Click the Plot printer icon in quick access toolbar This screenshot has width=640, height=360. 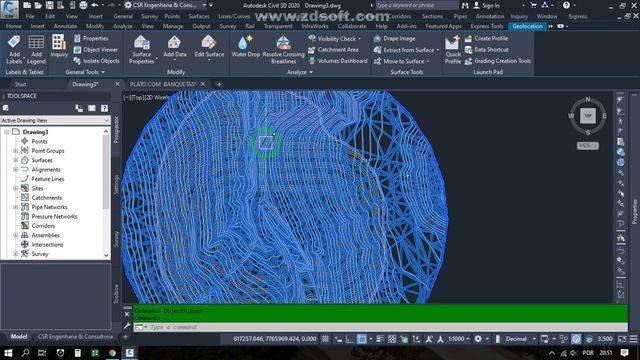click(83, 5)
